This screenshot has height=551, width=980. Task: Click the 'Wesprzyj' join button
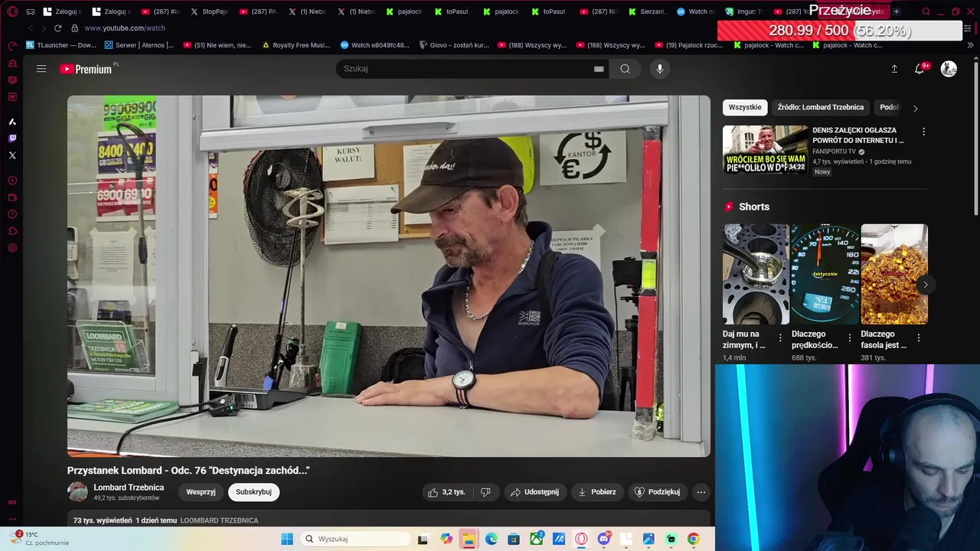pyautogui.click(x=201, y=492)
